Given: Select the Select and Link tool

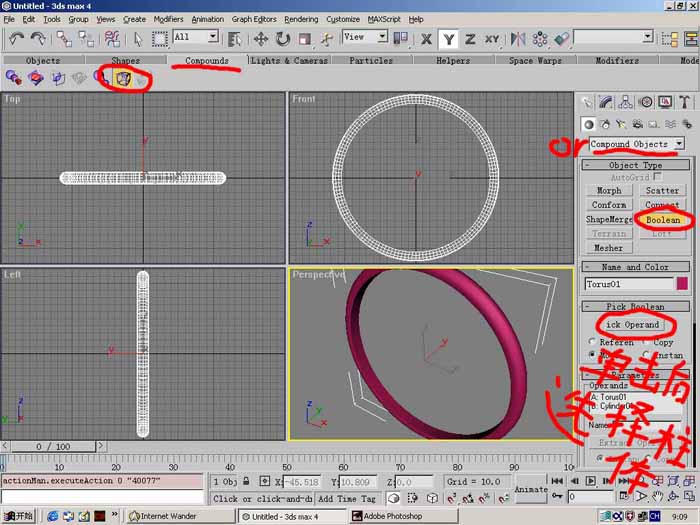Looking at the screenshot, I should point(64,39).
